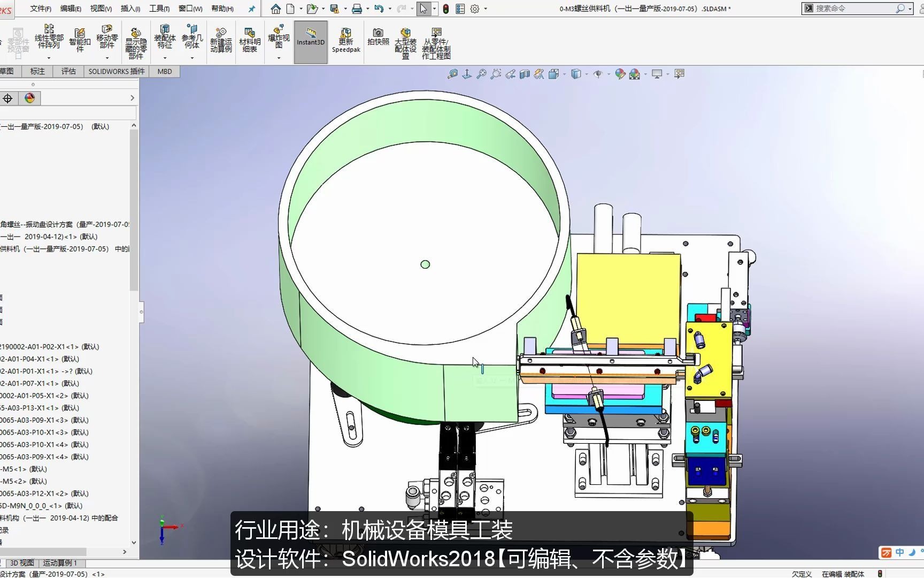Switch to the SOLIDWORKS 插件 tab
The height and width of the screenshot is (578, 924).
click(115, 71)
